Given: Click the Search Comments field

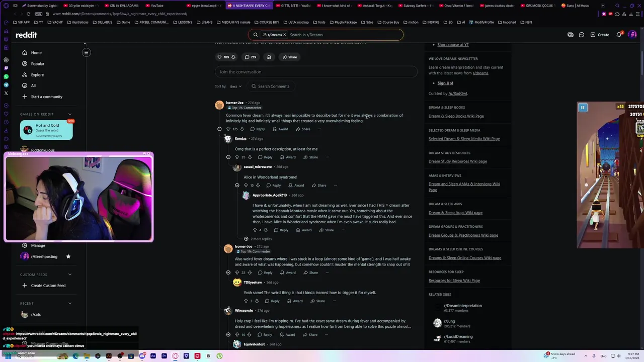Looking at the screenshot, I should (271, 86).
